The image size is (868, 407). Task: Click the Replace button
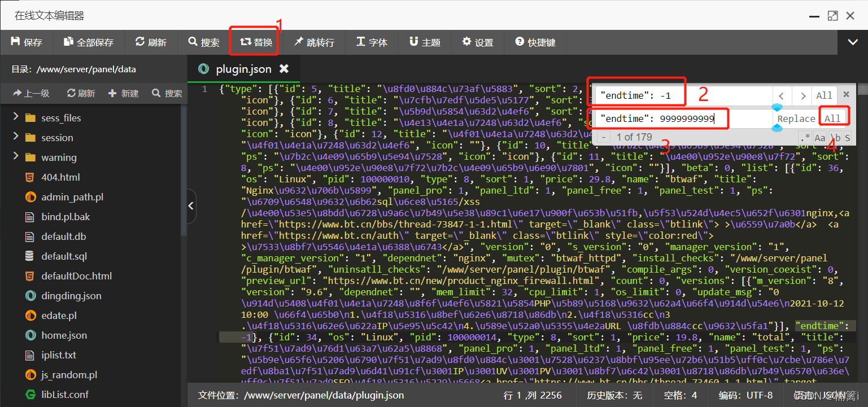[x=796, y=119]
